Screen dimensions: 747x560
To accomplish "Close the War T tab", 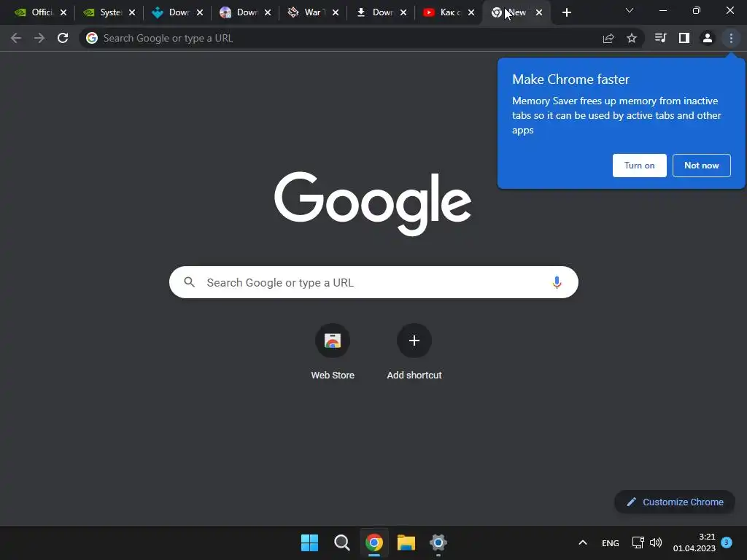I will coord(336,12).
